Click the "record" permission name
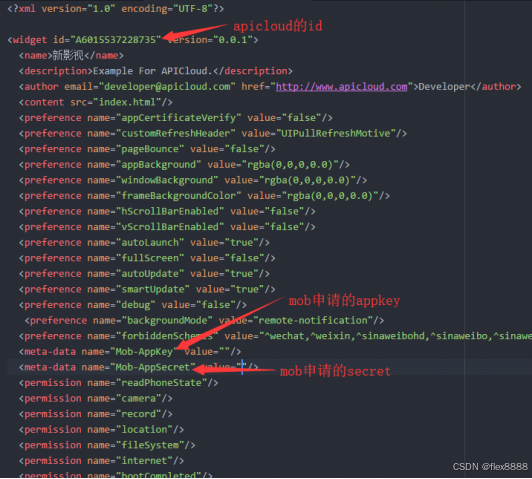The image size is (532, 479). [x=138, y=415]
